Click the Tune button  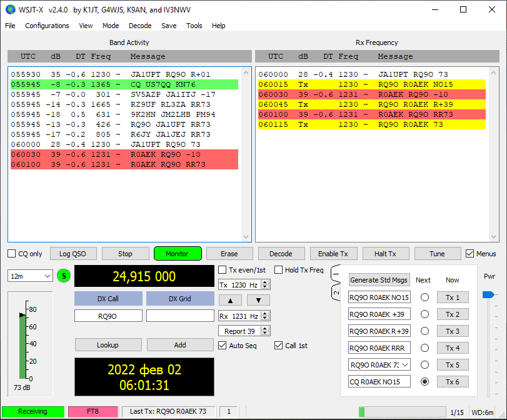pyautogui.click(x=438, y=254)
